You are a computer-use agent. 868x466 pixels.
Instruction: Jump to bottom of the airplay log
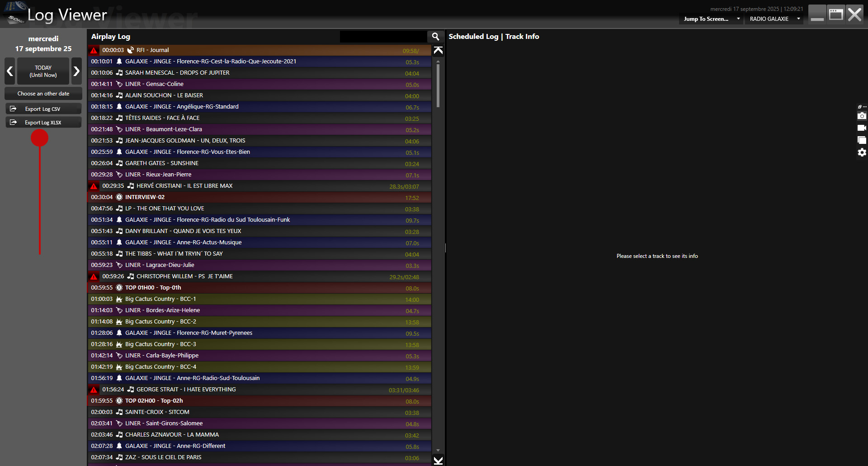(438, 460)
